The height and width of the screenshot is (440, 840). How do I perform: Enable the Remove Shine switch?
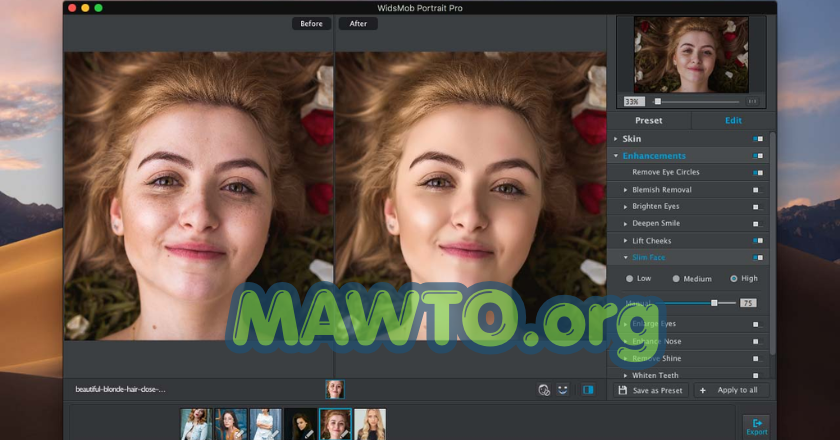coord(758,359)
